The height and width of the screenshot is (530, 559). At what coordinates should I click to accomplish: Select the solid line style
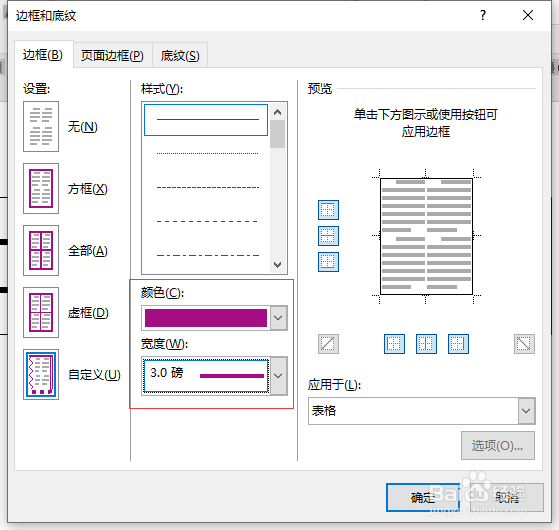coord(206,120)
